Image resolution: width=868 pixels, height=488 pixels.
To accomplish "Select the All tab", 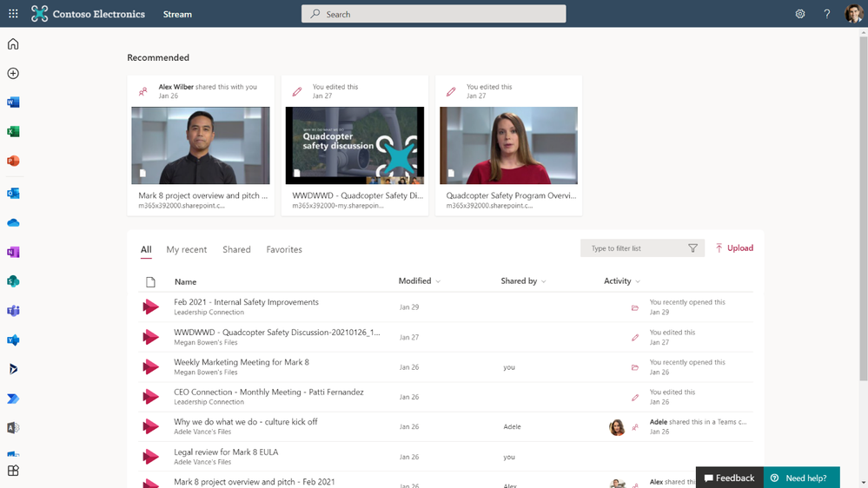I will pyautogui.click(x=146, y=249).
